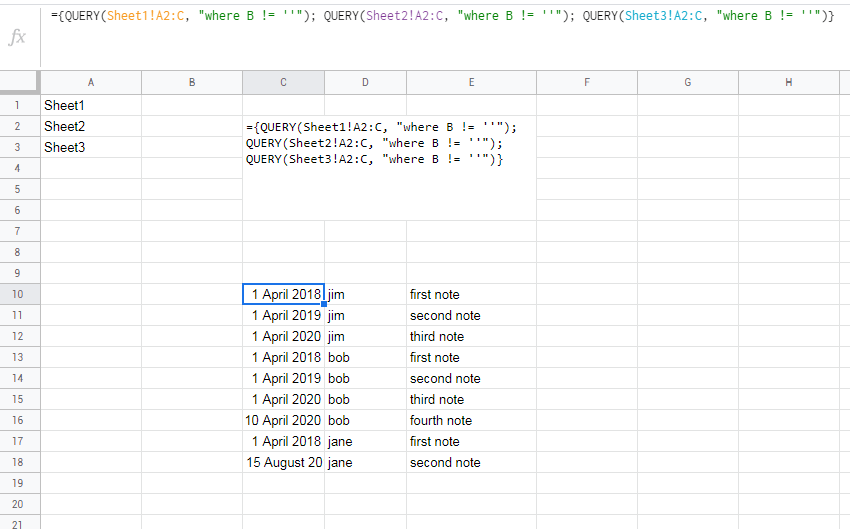
Task: Click the fourth note cell
Action: coord(472,420)
